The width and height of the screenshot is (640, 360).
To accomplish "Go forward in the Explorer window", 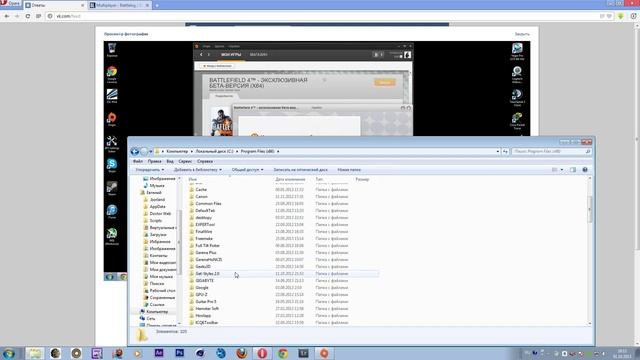I will pos(144,151).
